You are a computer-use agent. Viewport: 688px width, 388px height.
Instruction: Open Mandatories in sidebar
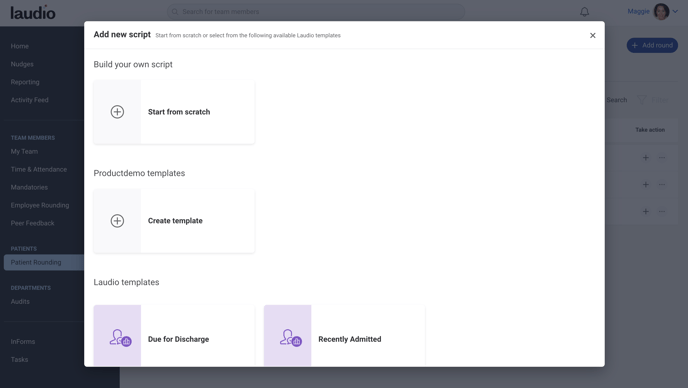[29, 187]
